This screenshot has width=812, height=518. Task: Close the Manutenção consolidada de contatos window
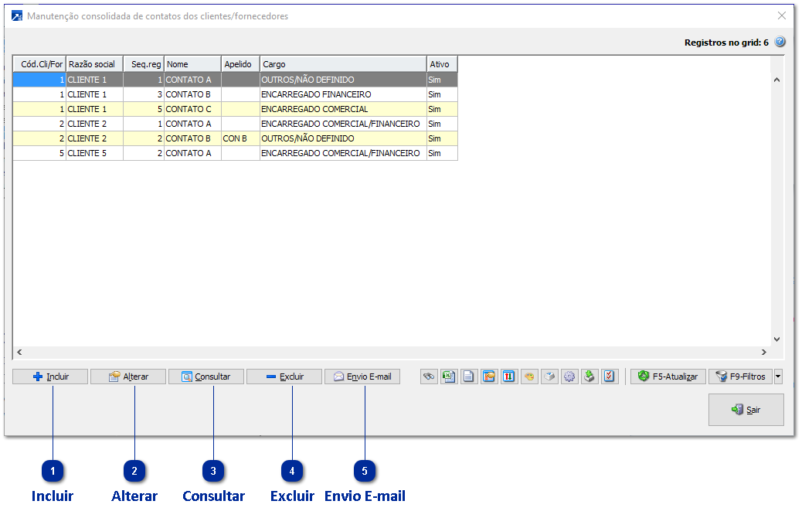coord(782,15)
